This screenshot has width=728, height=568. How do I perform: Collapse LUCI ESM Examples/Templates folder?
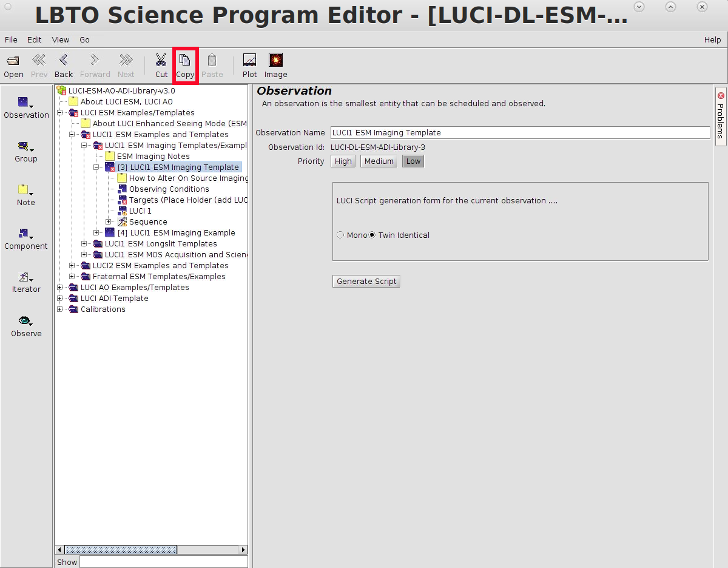coord(60,112)
